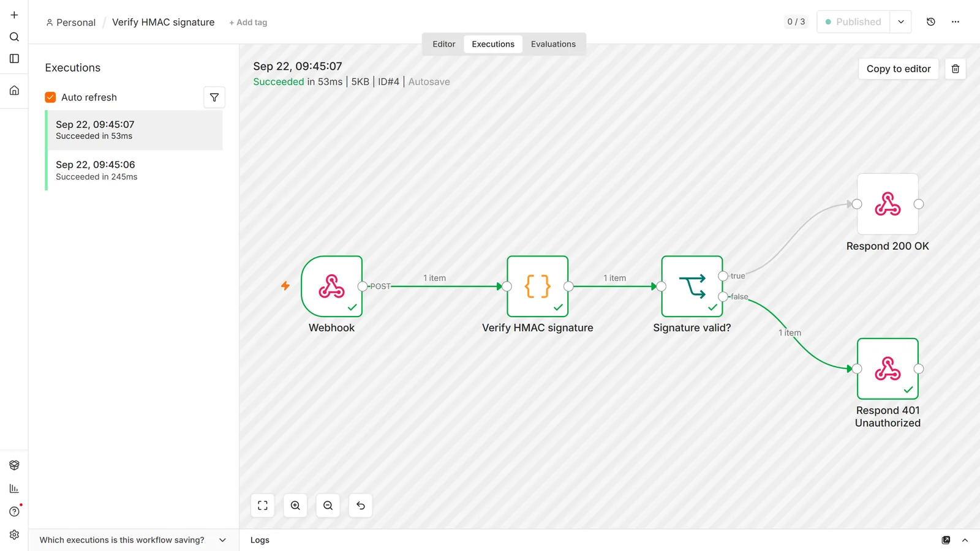Click the false output connector of If node
The image size is (980, 551).
pos(723,297)
